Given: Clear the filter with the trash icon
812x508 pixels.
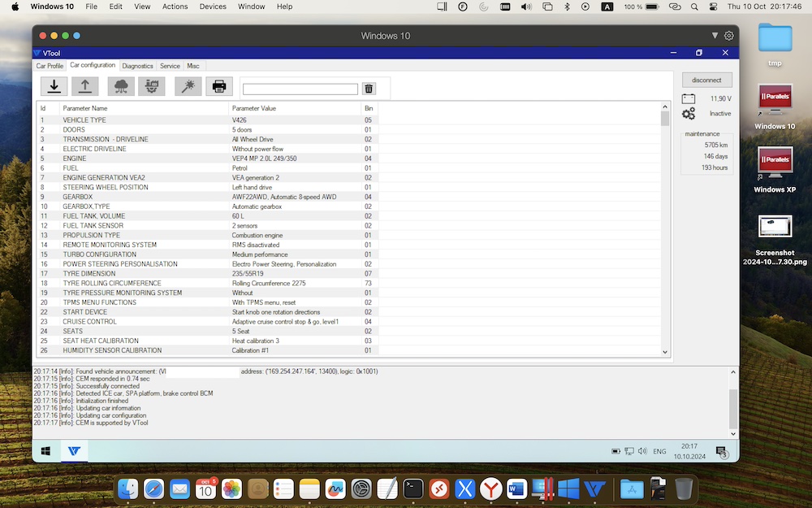Looking at the screenshot, I should click(x=369, y=89).
